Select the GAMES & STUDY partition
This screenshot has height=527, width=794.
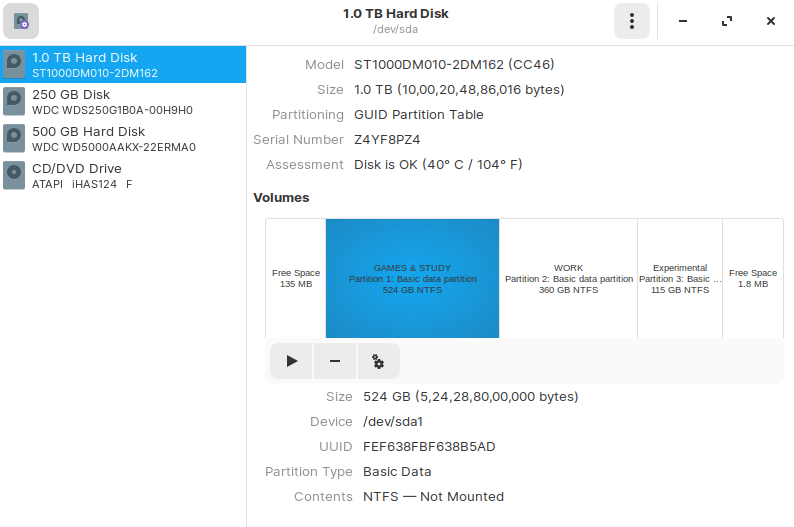point(412,278)
